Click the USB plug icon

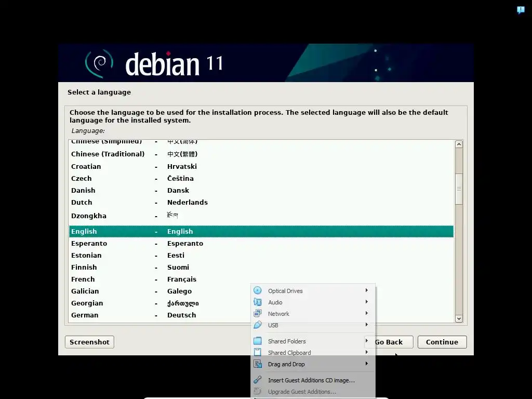click(258, 325)
